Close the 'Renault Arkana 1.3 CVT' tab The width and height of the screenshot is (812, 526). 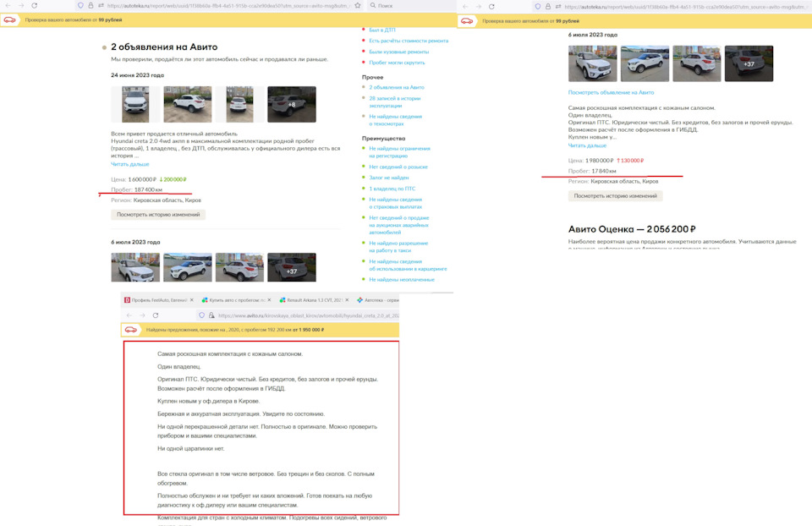[x=347, y=299]
